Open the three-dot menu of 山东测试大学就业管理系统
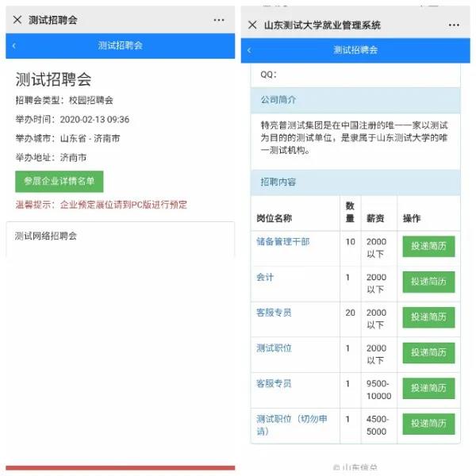This screenshot has height=476, width=476. 454,25
